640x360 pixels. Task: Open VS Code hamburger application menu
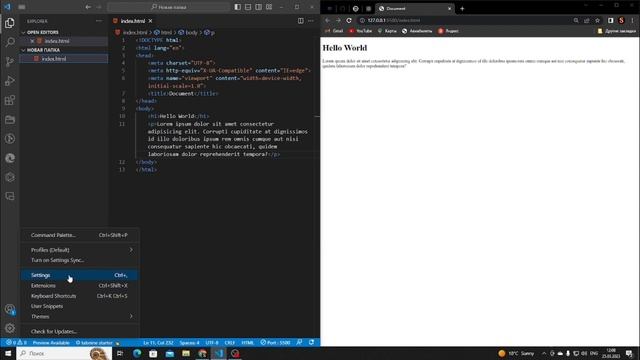pos(22,7)
